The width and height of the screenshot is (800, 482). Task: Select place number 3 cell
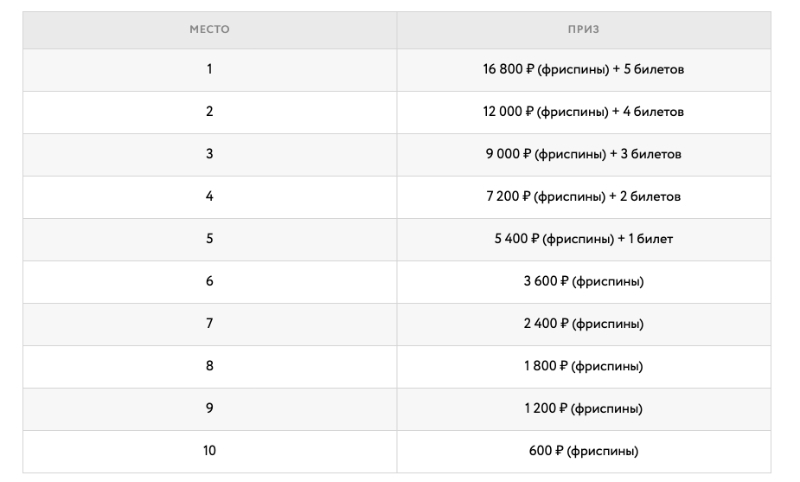pyautogui.click(x=209, y=154)
